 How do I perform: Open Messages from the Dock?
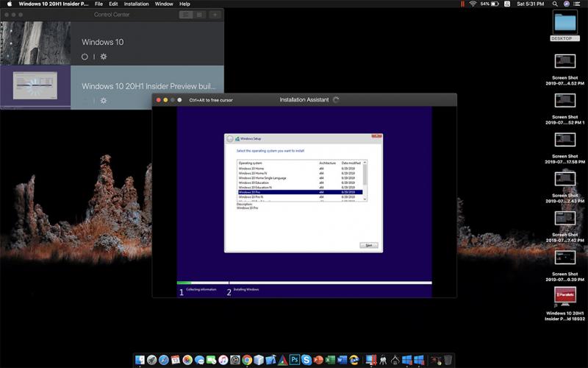click(199, 360)
